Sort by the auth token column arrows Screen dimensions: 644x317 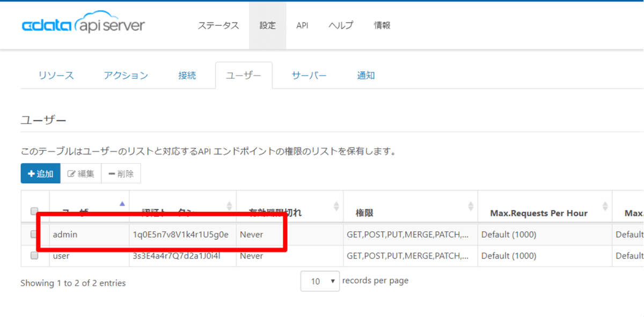pyautogui.click(x=229, y=206)
